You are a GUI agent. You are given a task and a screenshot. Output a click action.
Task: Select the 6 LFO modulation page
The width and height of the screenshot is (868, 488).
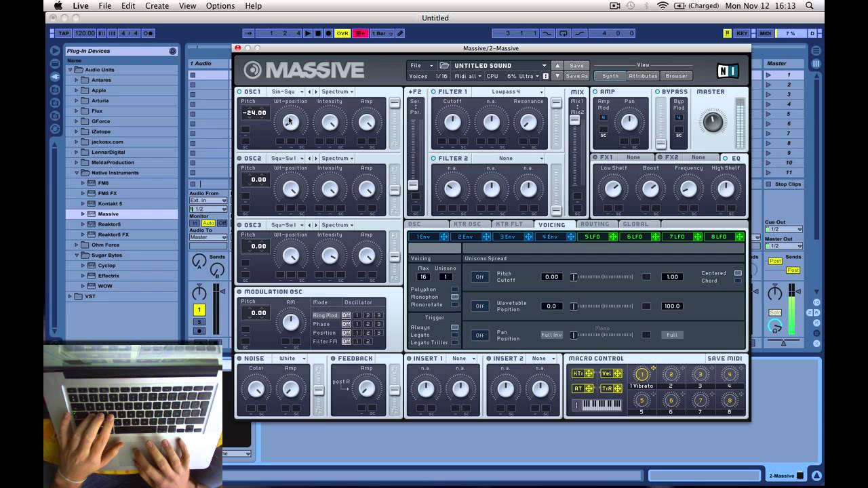pos(635,237)
